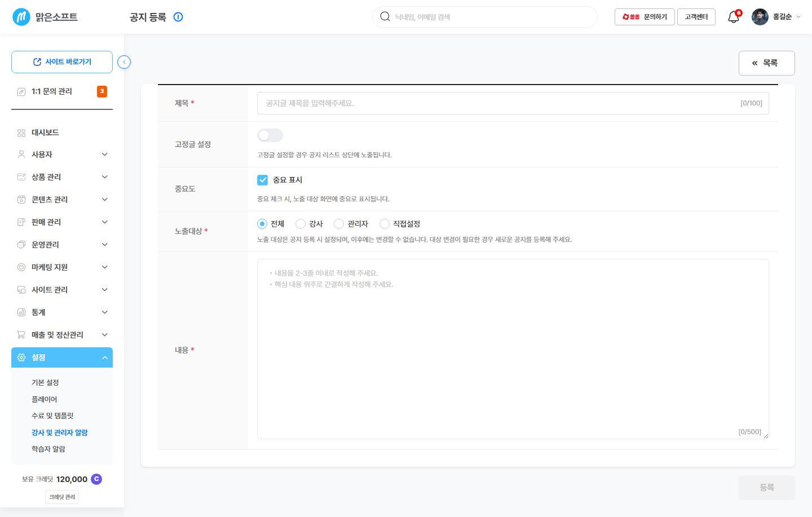Click the 판매 관리 icon
This screenshot has height=517, width=812.
(21, 222)
